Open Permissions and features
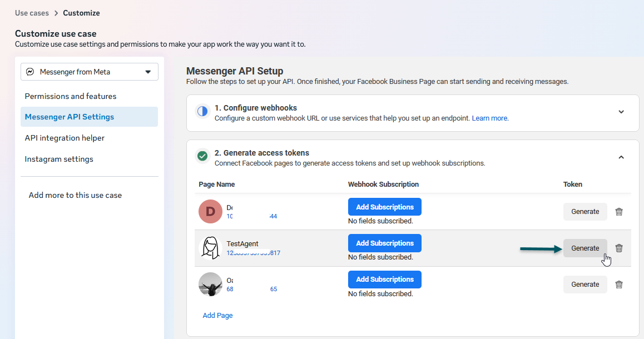The height and width of the screenshot is (339, 644). pyautogui.click(x=70, y=96)
